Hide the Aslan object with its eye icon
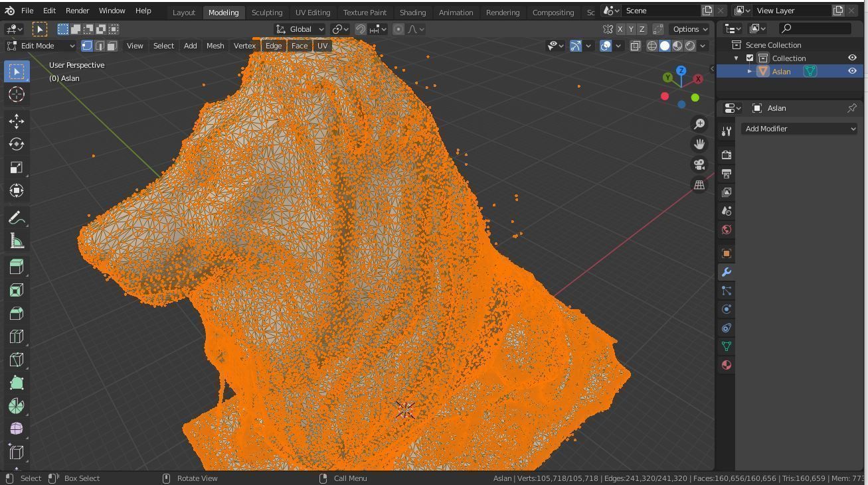This screenshot has width=868, height=485. (x=852, y=71)
